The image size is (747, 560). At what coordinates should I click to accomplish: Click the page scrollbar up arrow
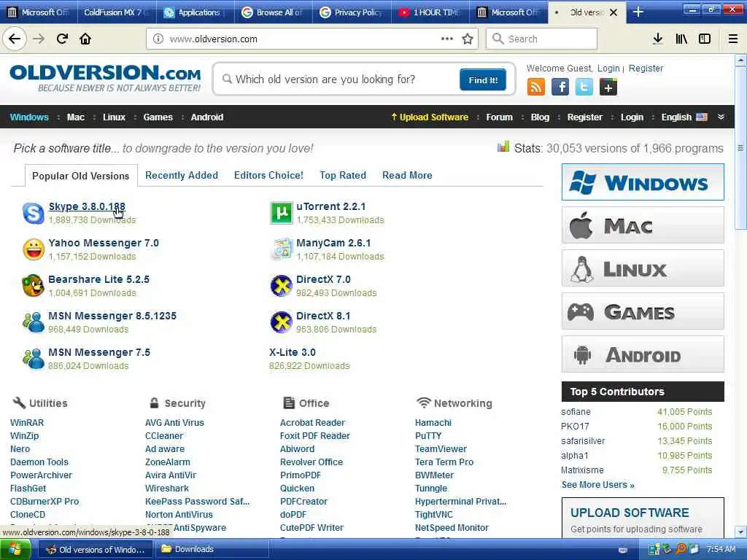(x=740, y=61)
